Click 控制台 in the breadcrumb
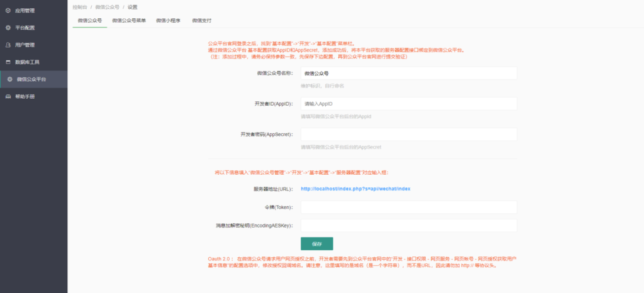The width and height of the screenshot is (644, 293). coord(80,7)
